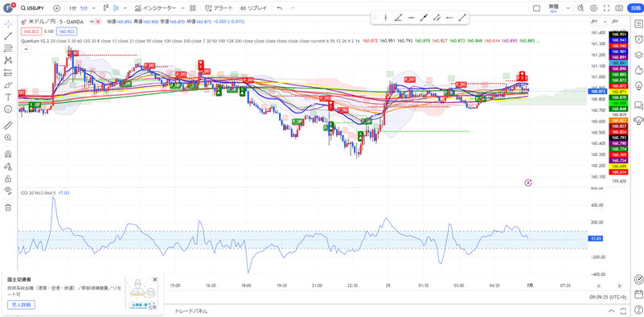Viewport: 644px width, 317px height.
Task: Click the アラート alert button
Action: pos(219,8)
